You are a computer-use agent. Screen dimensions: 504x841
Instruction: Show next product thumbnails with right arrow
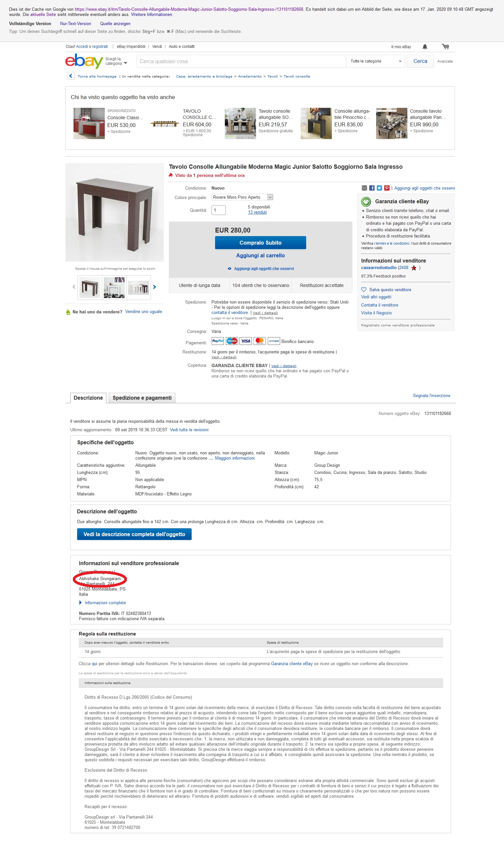point(155,287)
